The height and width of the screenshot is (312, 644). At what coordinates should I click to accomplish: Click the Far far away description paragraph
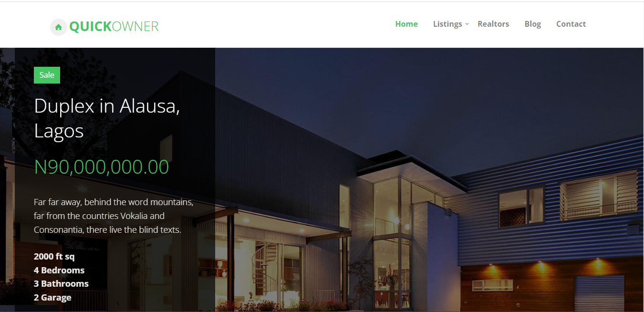coord(114,216)
